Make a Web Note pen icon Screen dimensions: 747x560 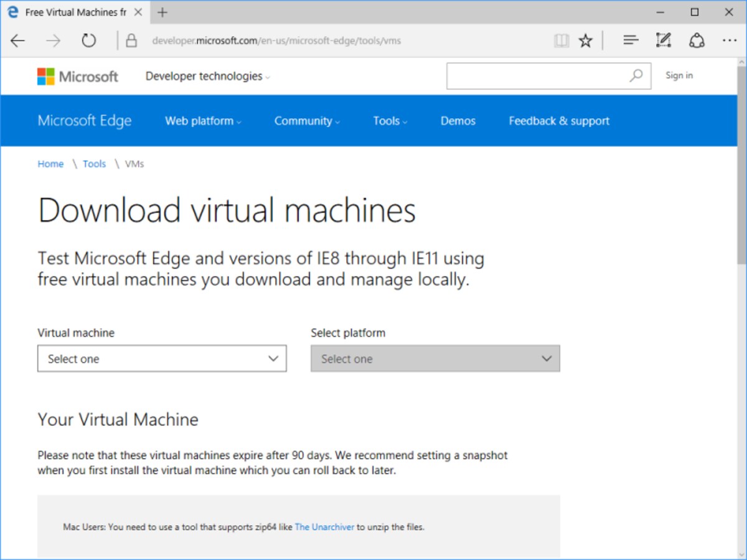[x=664, y=41]
